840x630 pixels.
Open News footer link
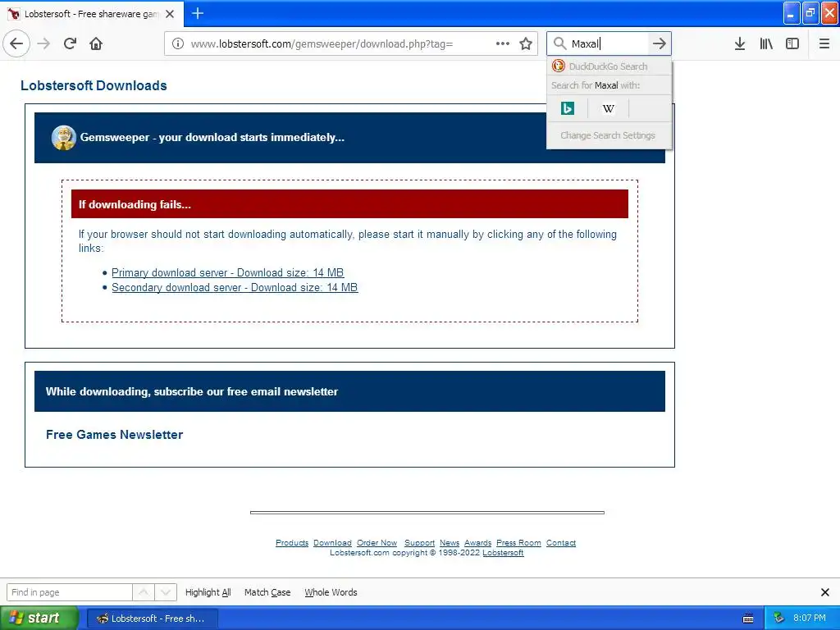(x=450, y=543)
